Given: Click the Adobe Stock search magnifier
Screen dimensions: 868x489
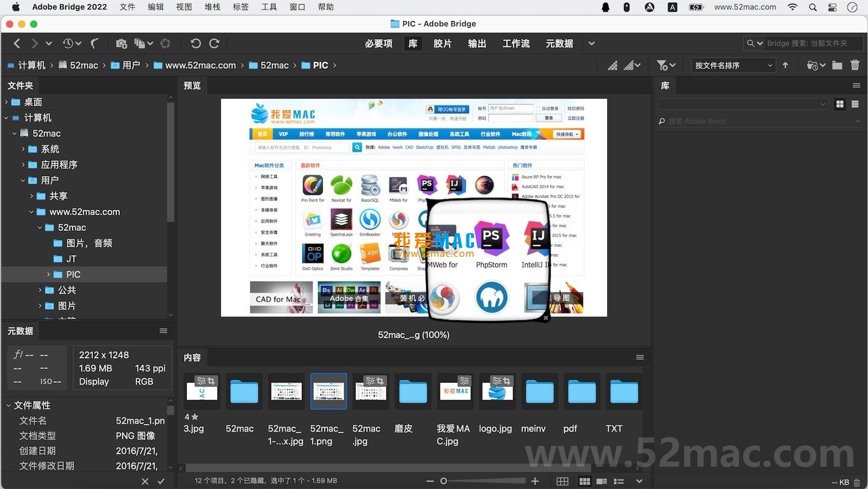Looking at the screenshot, I should click(662, 121).
